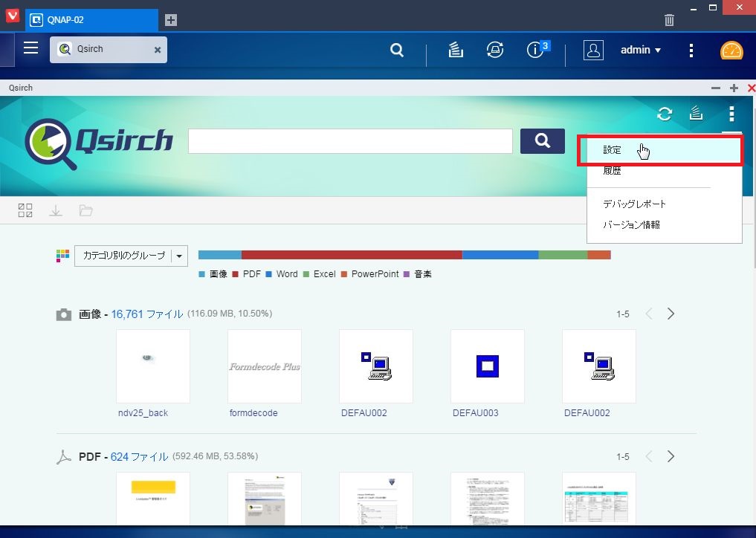Click the Excel green bar segment
The image size is (756, 538).
[563, 255]
